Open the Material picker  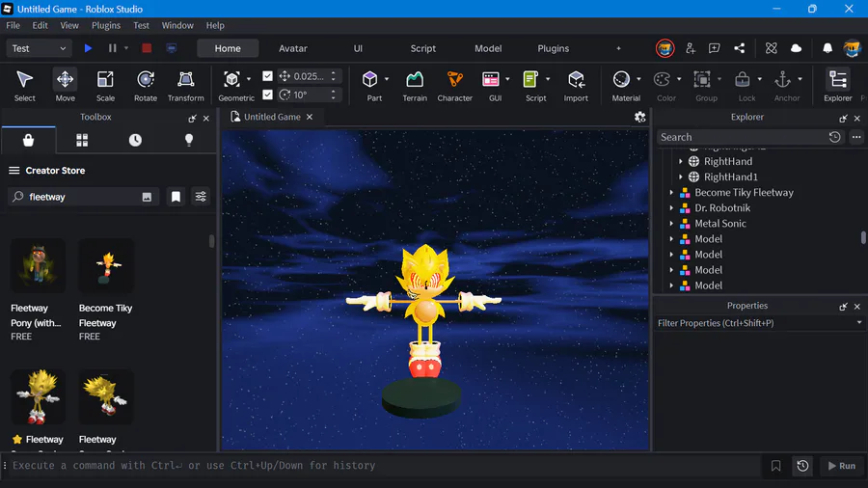[621, 80]
